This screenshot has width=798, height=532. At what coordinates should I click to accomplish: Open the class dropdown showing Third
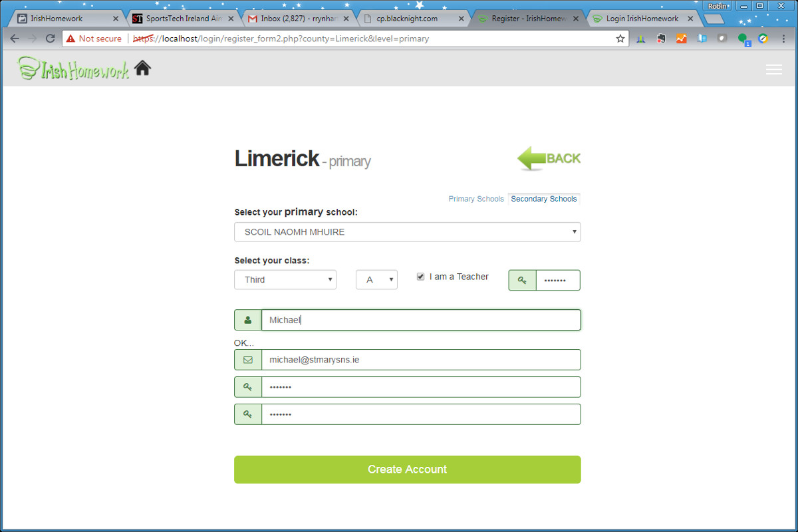coord(285,279)
